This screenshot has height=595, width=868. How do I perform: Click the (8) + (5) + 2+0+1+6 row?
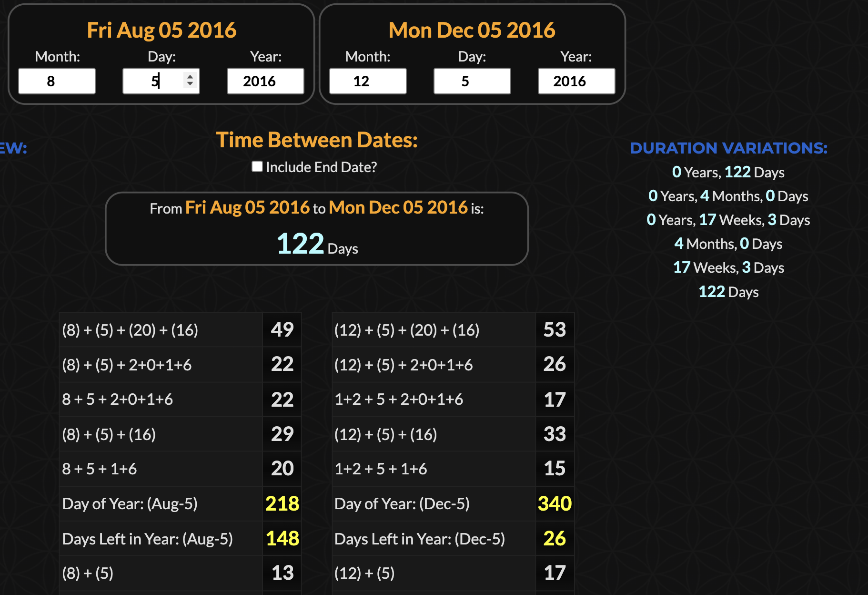(x=180, y=365)
